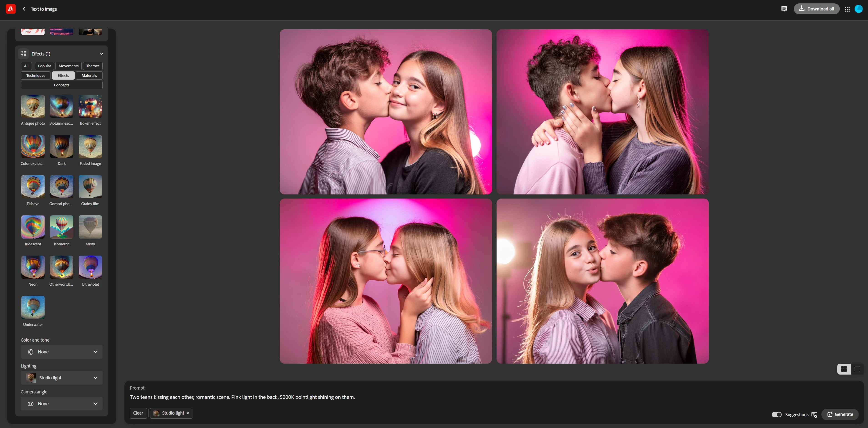The image size is (868, 428).
Task: Open the Camera angle dropdown
Action: tap(61, 404)
